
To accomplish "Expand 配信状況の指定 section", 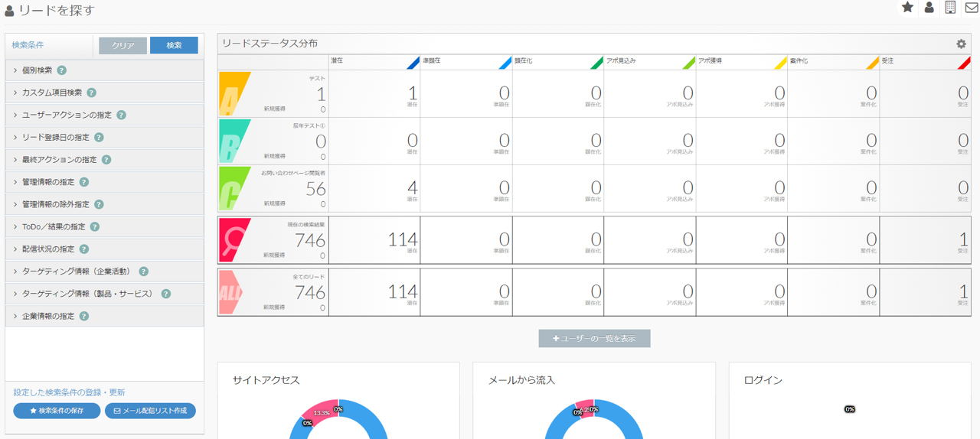I will [104, 249].
